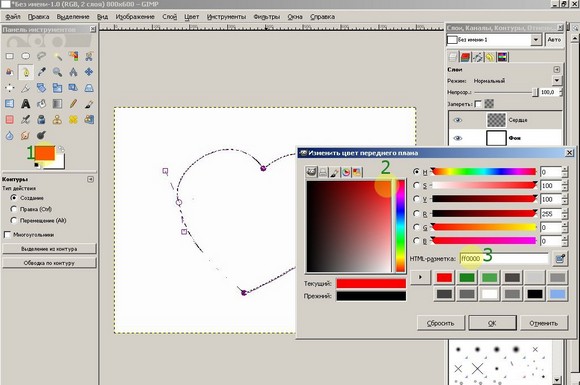Select the Rectangle Select tool
The height and width of the screenshot is (385, 580).
pyautogui.click(x=10, y=56)
